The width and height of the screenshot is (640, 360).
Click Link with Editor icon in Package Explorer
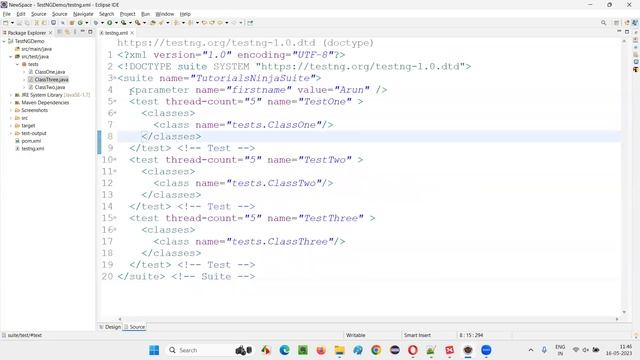(67, 32)
